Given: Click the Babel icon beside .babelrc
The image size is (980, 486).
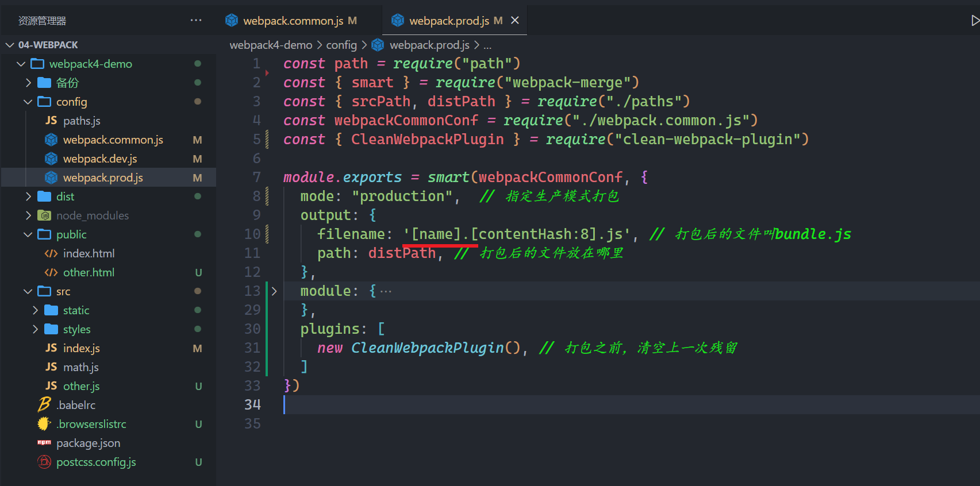Looking at the screenshot, I should (44, 404).
